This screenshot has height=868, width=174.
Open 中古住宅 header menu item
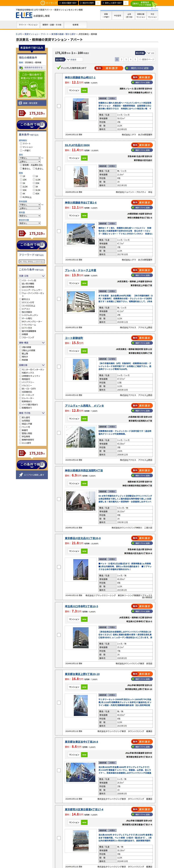pos(118,15)
